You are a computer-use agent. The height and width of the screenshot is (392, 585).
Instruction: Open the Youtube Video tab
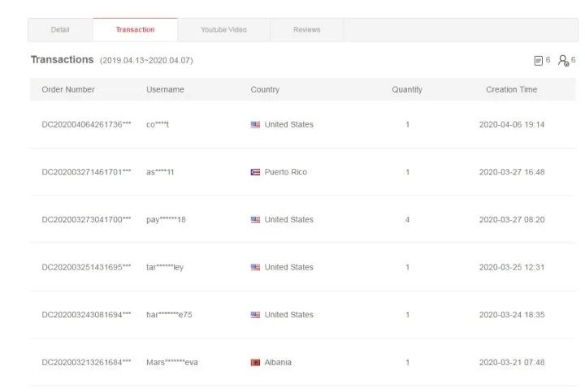click(x=223, y=30)
